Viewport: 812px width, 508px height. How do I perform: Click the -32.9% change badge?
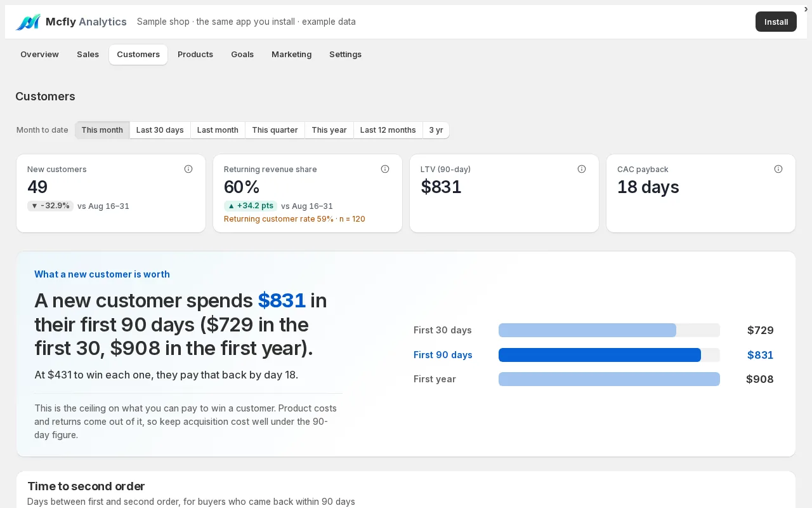coord(50,206)
